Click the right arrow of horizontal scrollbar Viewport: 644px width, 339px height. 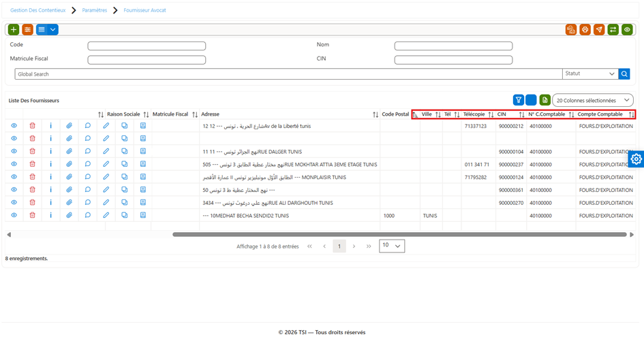(632, 235)
